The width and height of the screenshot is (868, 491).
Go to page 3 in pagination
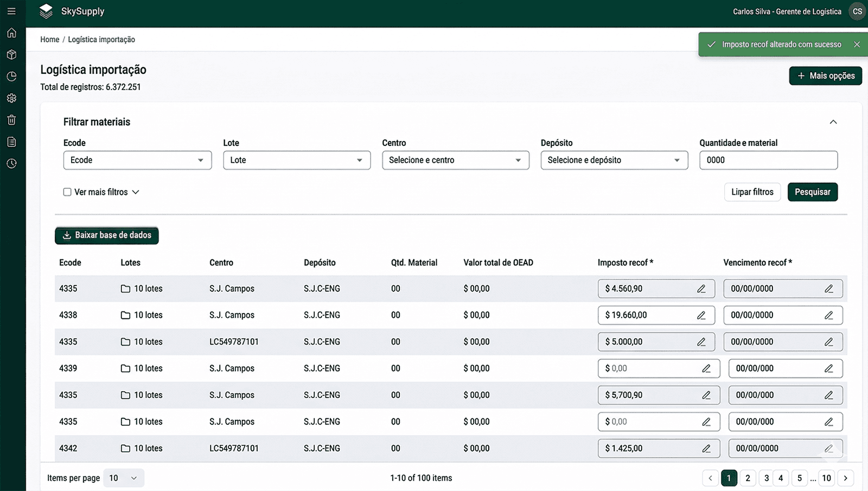(766, 478)
